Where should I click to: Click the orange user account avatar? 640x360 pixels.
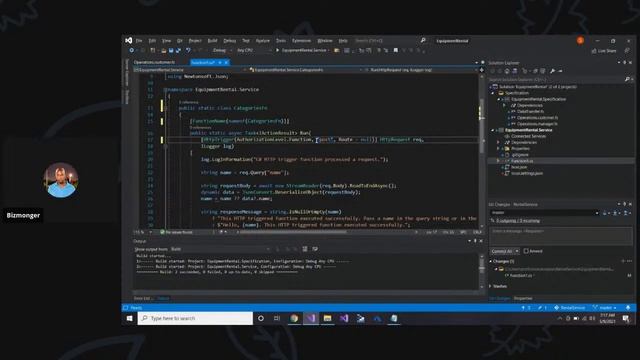click(580, 40)
